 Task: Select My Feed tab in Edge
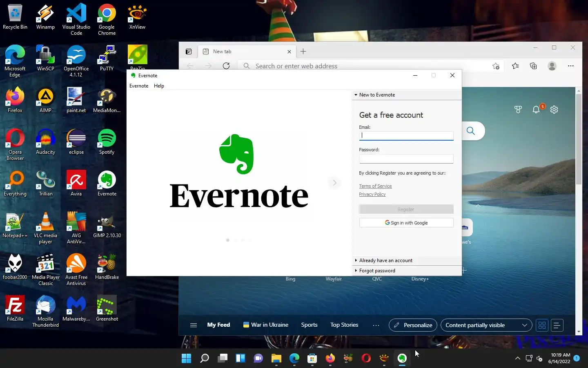(x=218, y=325)
